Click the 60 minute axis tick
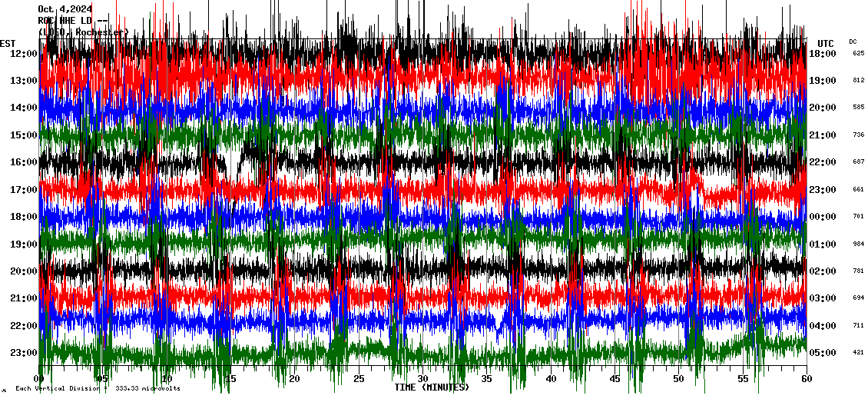The height and width of the screenshot is (399, 868). pyautogui.click(x=806, y=379)
